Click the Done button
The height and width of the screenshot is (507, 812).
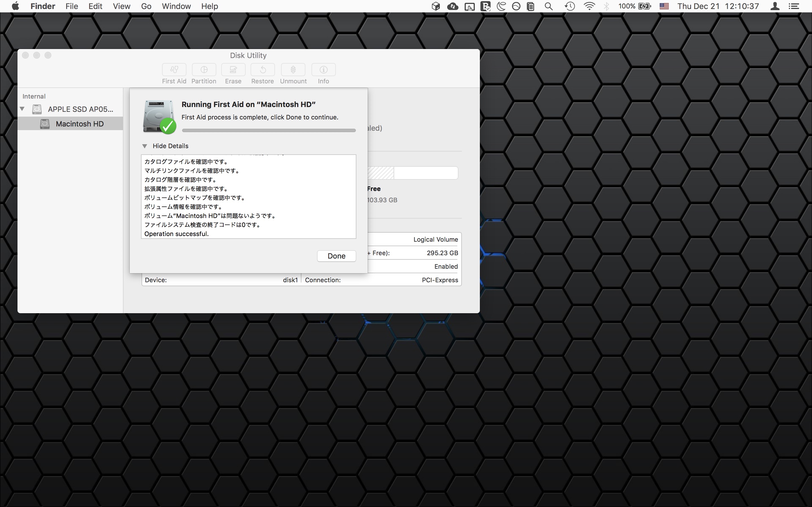(336, 256)
